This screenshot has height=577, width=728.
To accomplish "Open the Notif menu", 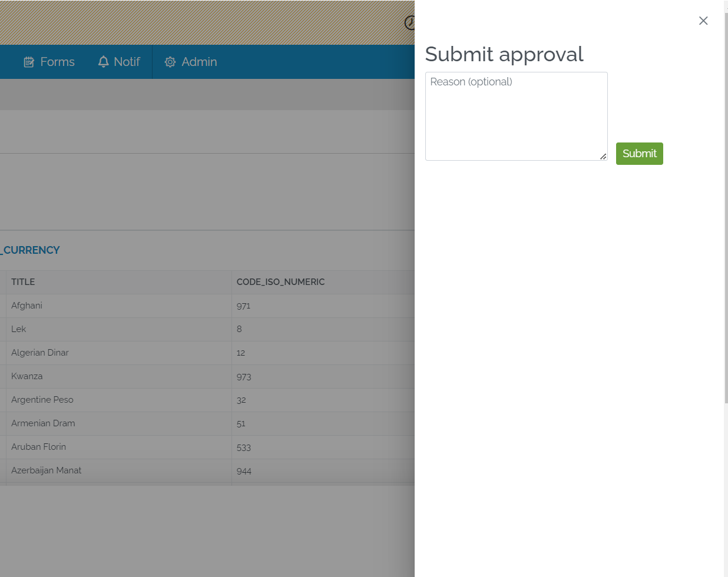I will click(x=119, y=62).
